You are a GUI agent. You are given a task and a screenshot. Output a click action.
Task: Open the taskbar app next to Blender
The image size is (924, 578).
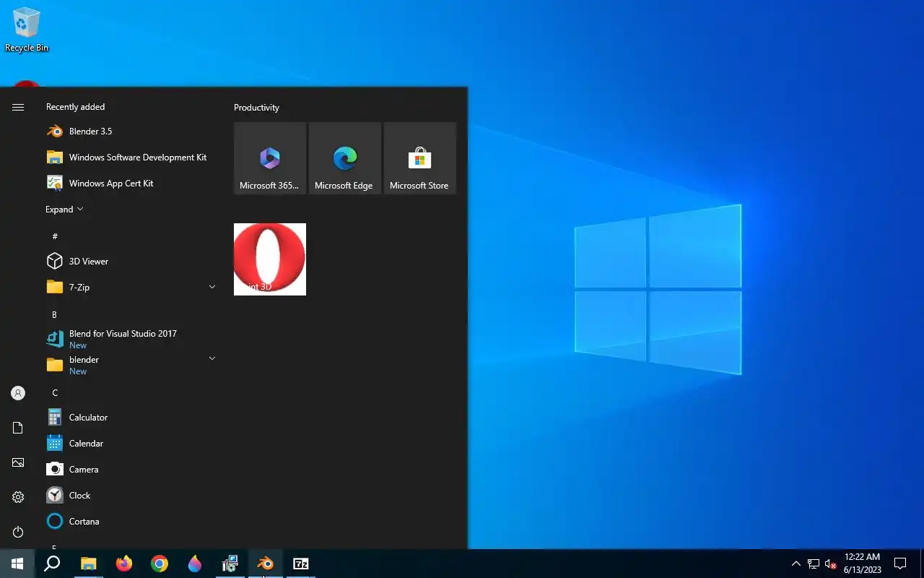coord(230,564)
